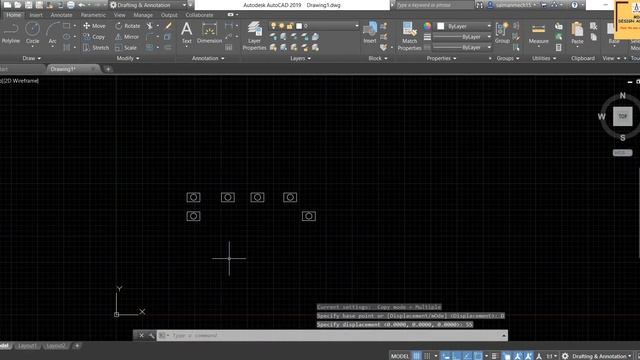Toggle the layer lock padlock icon

tap(290, 26)
